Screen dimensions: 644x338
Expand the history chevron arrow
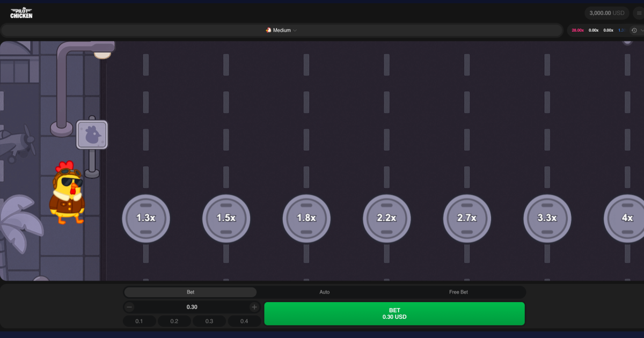tap(641, 31)
